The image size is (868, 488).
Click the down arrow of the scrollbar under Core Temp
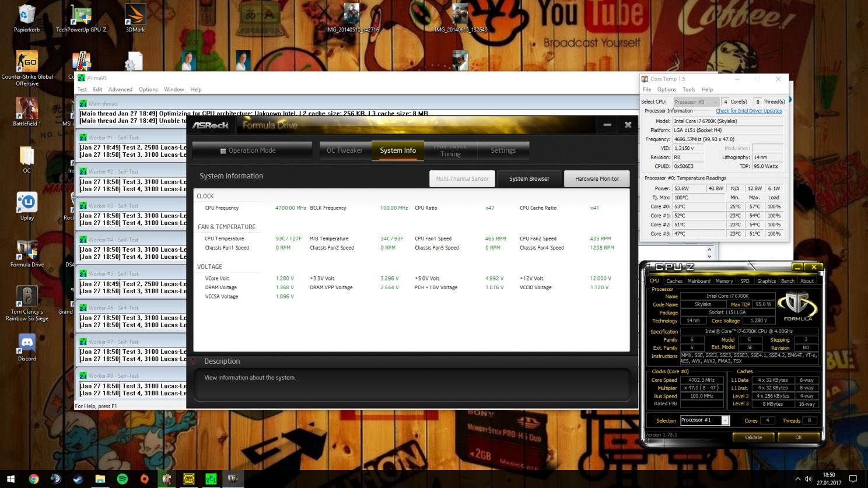(709, 257)
